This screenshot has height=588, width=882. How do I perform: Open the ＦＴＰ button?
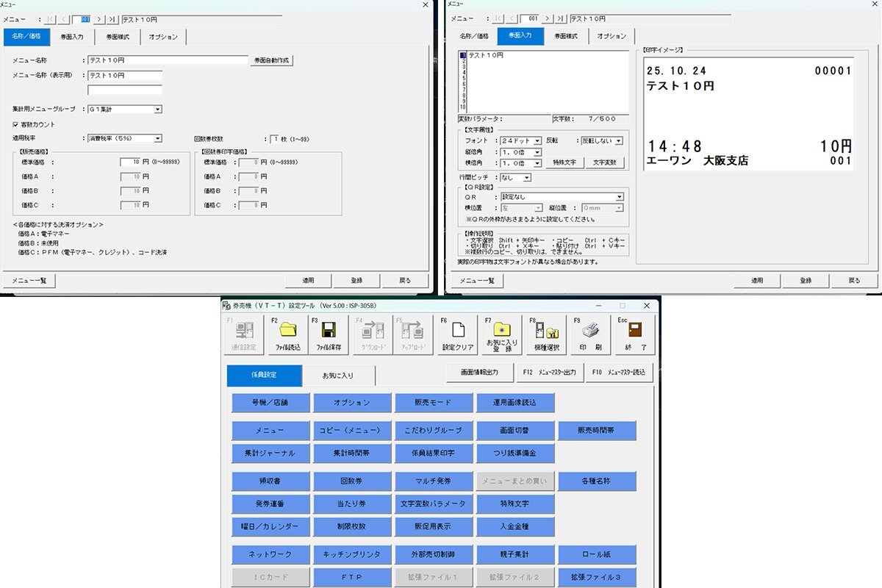pyautogui.click(x=351, y=577)
